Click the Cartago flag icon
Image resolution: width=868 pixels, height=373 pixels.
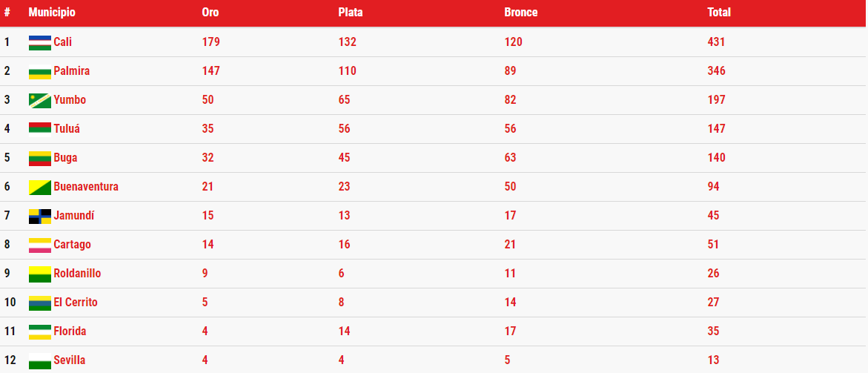click(40, 245)
